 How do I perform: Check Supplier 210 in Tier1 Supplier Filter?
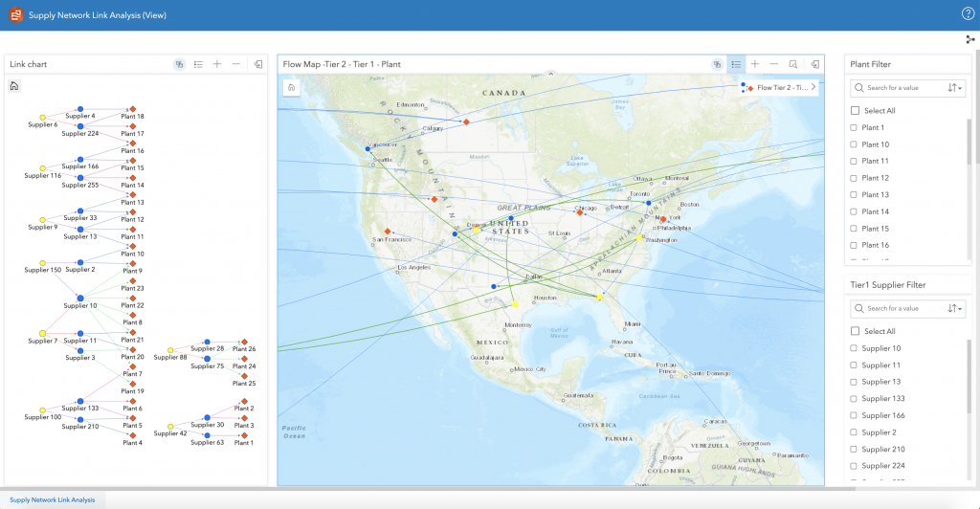point(854,449)
